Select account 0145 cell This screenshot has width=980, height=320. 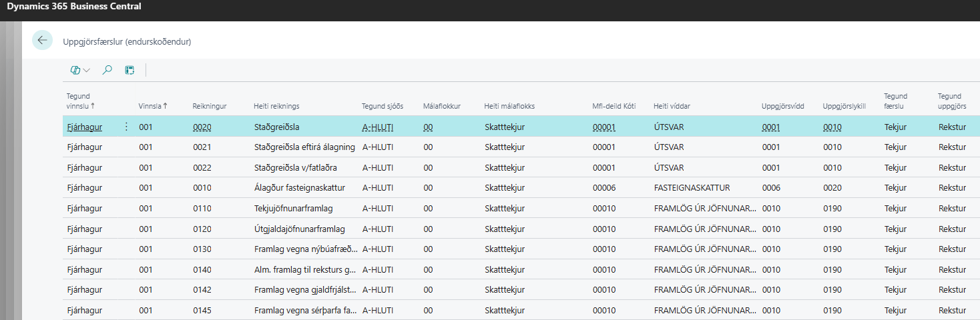pos(202,311)
